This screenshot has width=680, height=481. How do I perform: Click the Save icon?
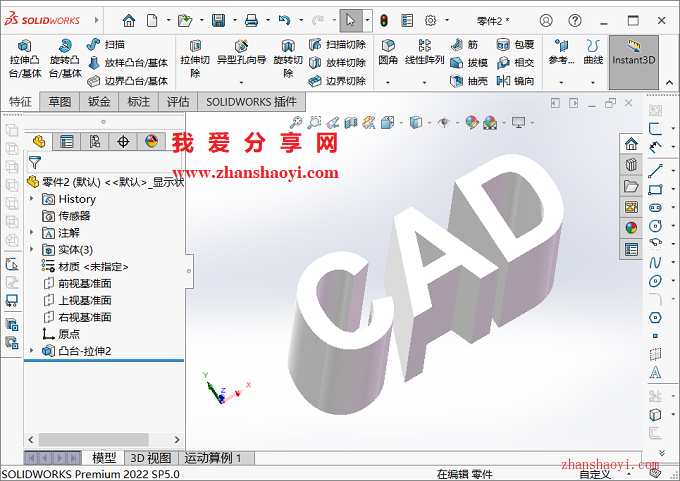[x=218, y=20]
